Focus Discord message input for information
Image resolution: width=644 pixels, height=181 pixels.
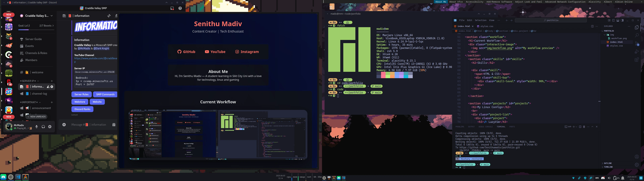coord(89,125)
